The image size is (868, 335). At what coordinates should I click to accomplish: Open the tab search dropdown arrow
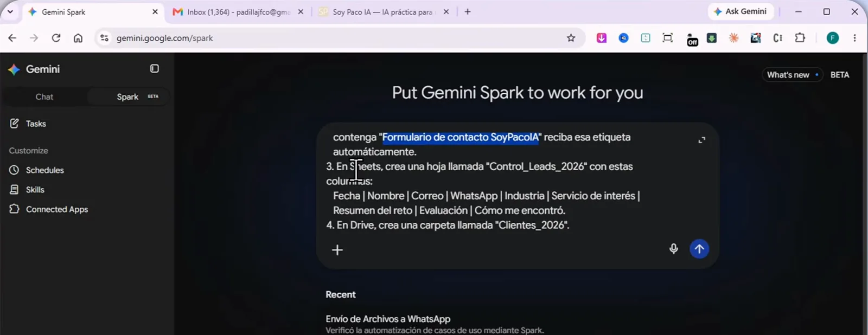coord(10,11)
